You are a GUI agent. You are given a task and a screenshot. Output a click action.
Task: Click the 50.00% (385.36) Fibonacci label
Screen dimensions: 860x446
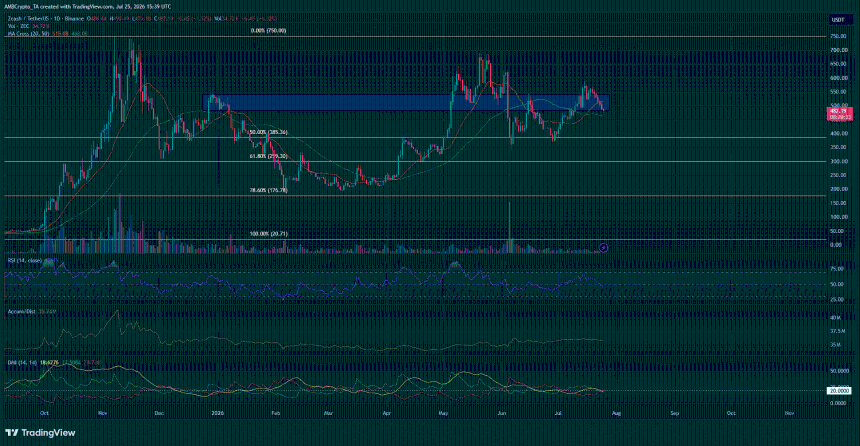pos(268,132)
